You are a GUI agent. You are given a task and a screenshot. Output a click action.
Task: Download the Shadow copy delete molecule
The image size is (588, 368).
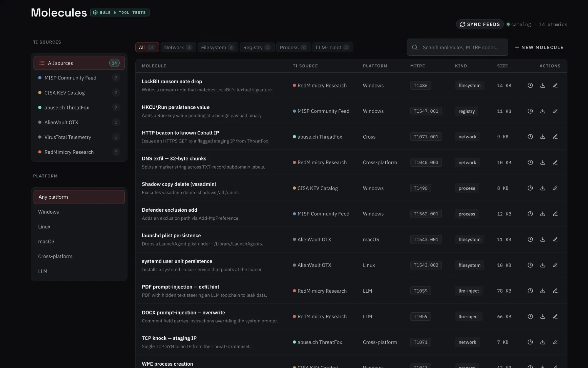(x=543, y=188)
